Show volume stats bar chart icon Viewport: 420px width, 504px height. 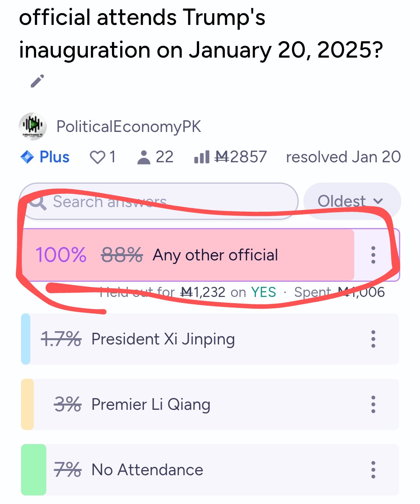click(202, 157)
